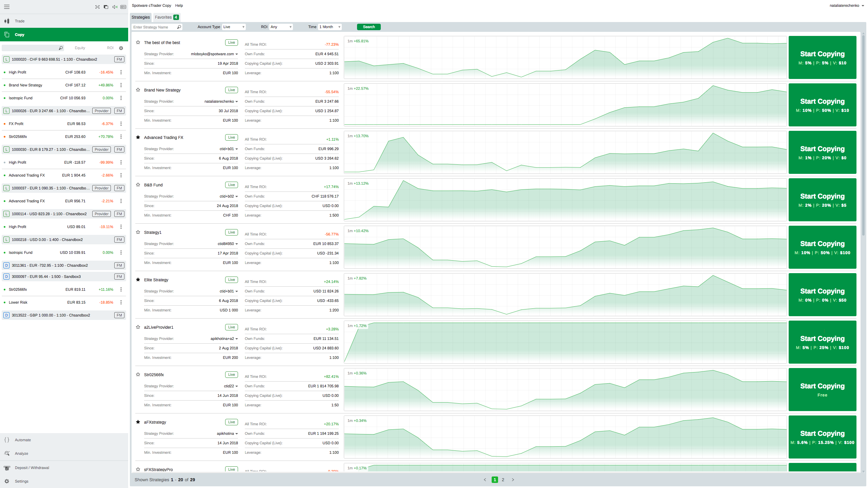This screenshot has height=488, width=868.
Task: Start Copying B&B Fund strategy
Action: coord(823,200)
